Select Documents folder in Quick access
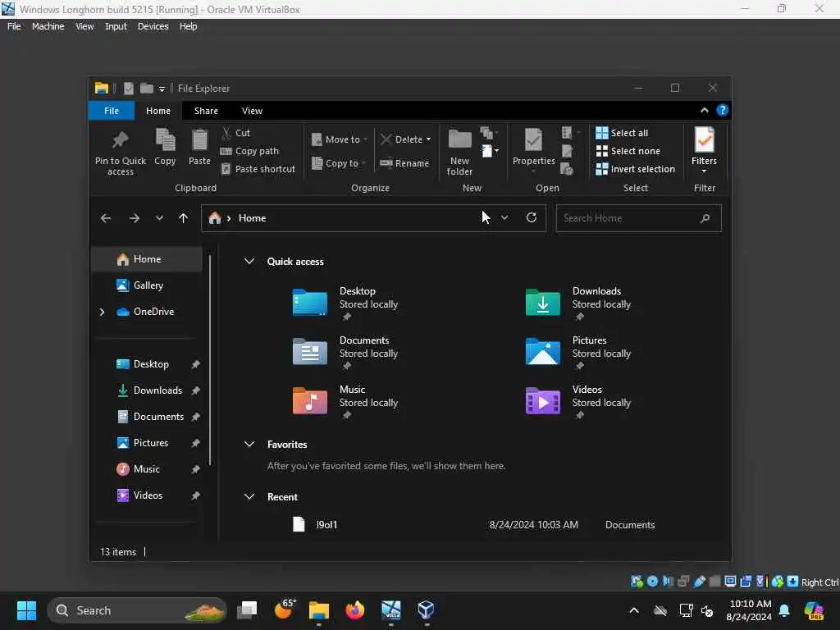 347,353
